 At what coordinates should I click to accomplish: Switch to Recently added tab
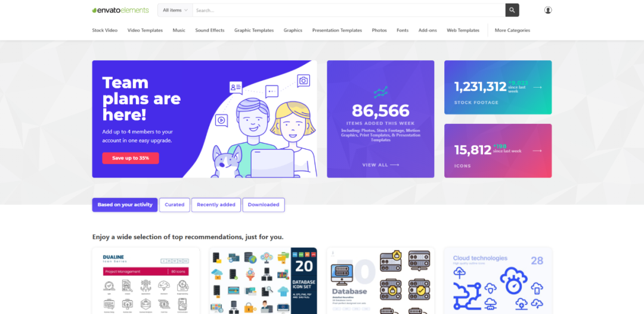click(216, 205)
